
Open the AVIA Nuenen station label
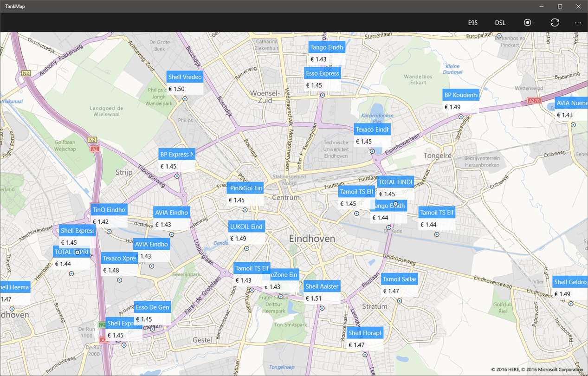pyautogui.click(x=571, y=103)
